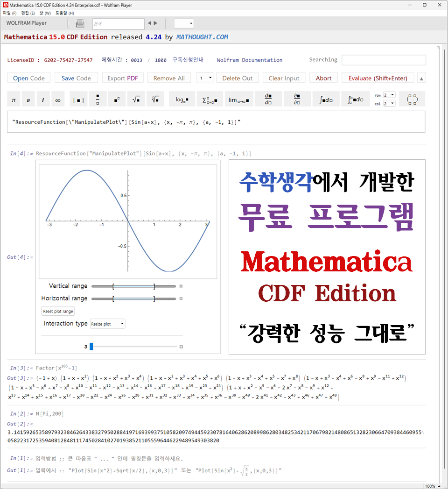This screenshot has height=490, width=448.
Task: Open the matrix col count dropdown
Action: pyautogui.click(x=389, y=103)
